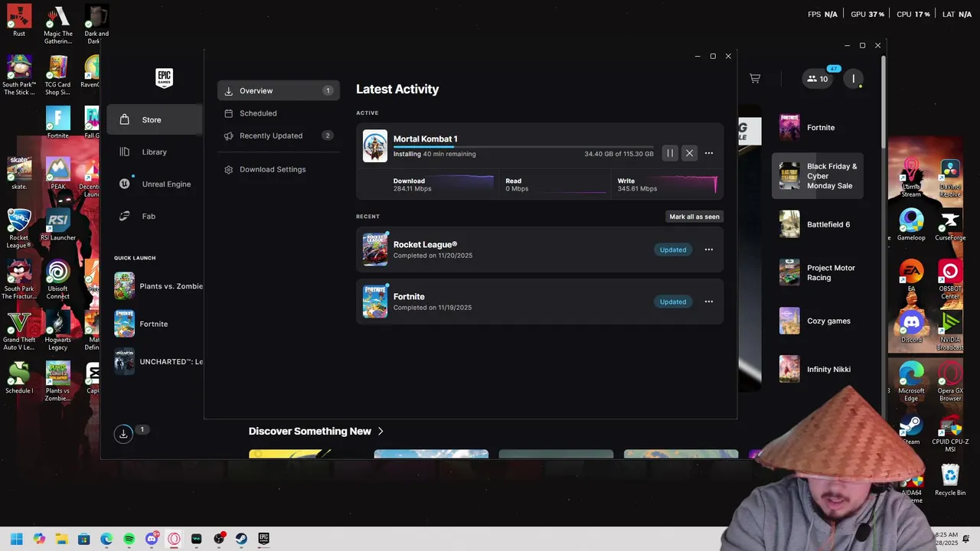Open the Ubisoft Connect desktop shortcut
980x551 pixels.
tap(58, 279)
